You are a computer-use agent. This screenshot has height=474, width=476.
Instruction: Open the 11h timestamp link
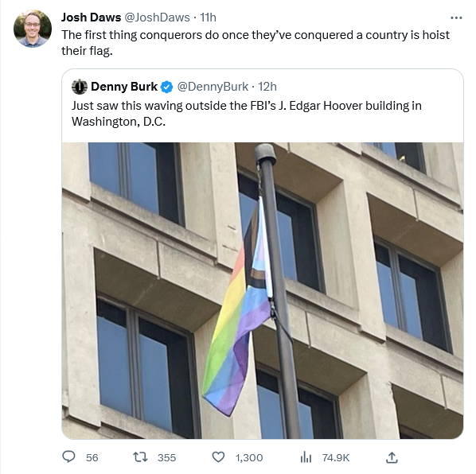pyautogui.click(x=209, y=17)
